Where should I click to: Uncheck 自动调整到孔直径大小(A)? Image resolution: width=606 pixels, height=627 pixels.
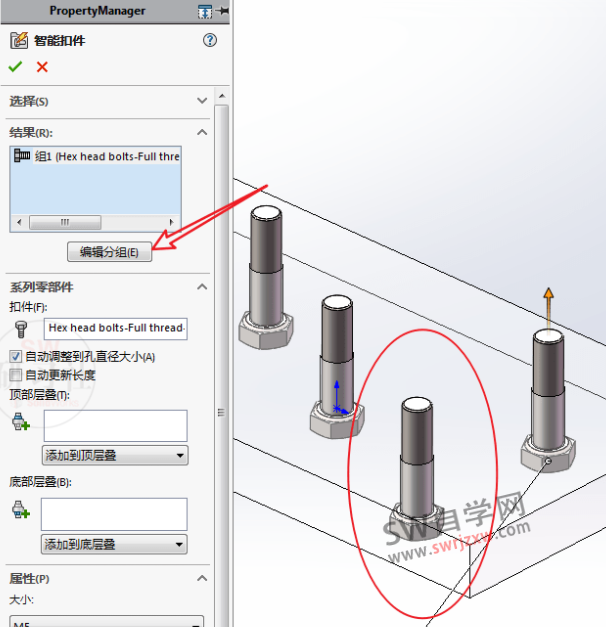(x=16, y=356)
